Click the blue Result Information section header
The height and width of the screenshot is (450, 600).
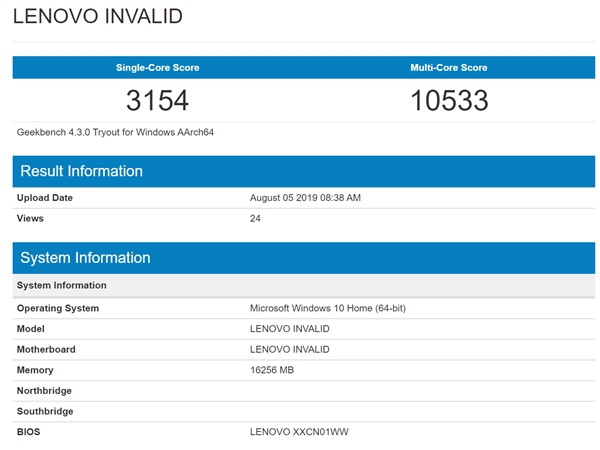coord(81,171)
